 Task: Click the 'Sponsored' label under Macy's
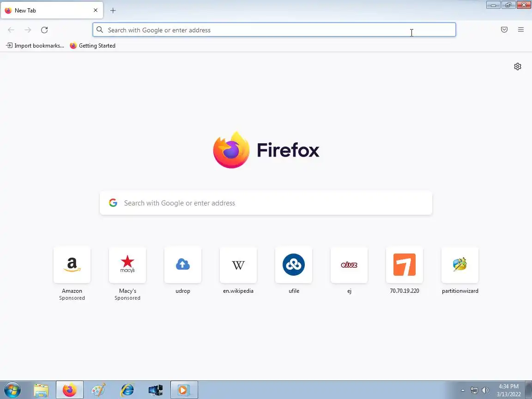tap(127, 298)
